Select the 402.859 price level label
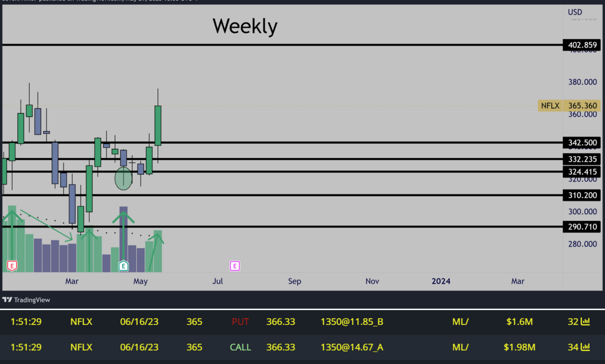Screen dimensions: 605x364 coord(582,45)
